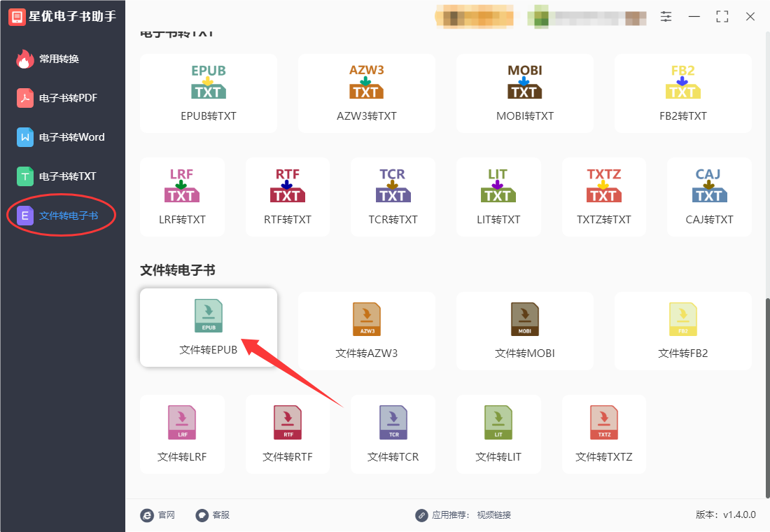Switch to 常用转换 sidebar section
Screen dimensions: 770x532
click(x=48, y=59)
